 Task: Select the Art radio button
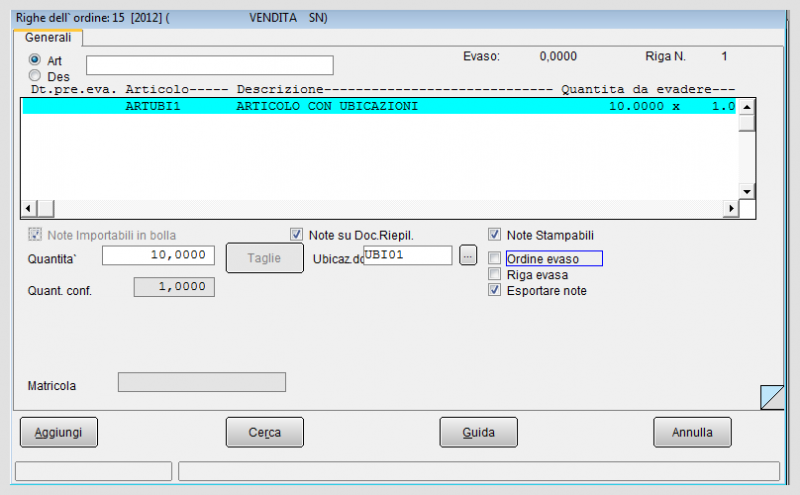(x=35, y=60)
